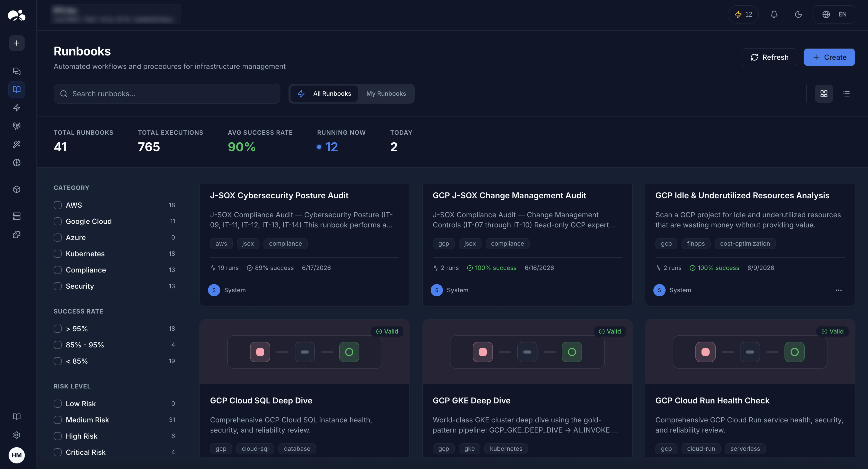
Task: Click the serverless tag
Action: pos(745,449)
